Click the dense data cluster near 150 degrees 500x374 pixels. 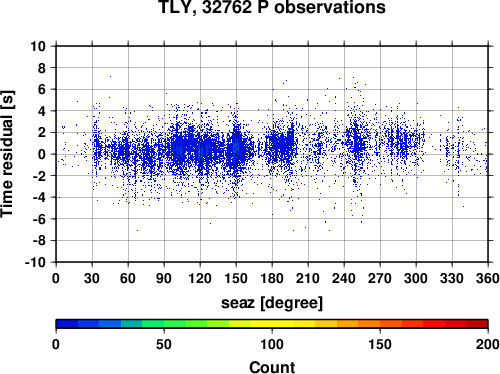[236, 147]
